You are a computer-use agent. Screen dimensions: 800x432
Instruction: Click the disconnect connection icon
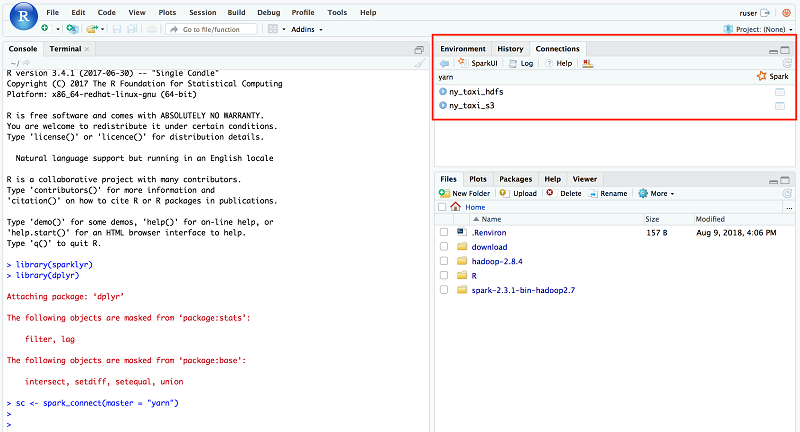tap(588, 63)
